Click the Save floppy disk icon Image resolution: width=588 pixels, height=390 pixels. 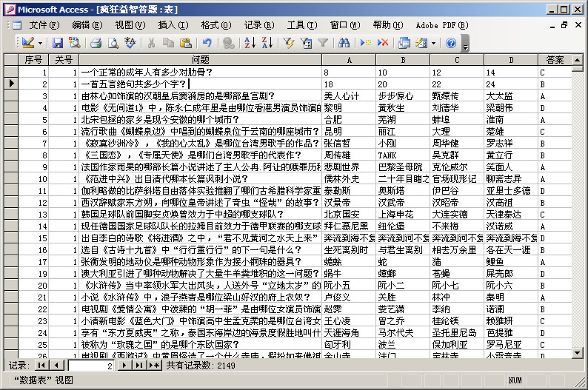pos(57,43)
